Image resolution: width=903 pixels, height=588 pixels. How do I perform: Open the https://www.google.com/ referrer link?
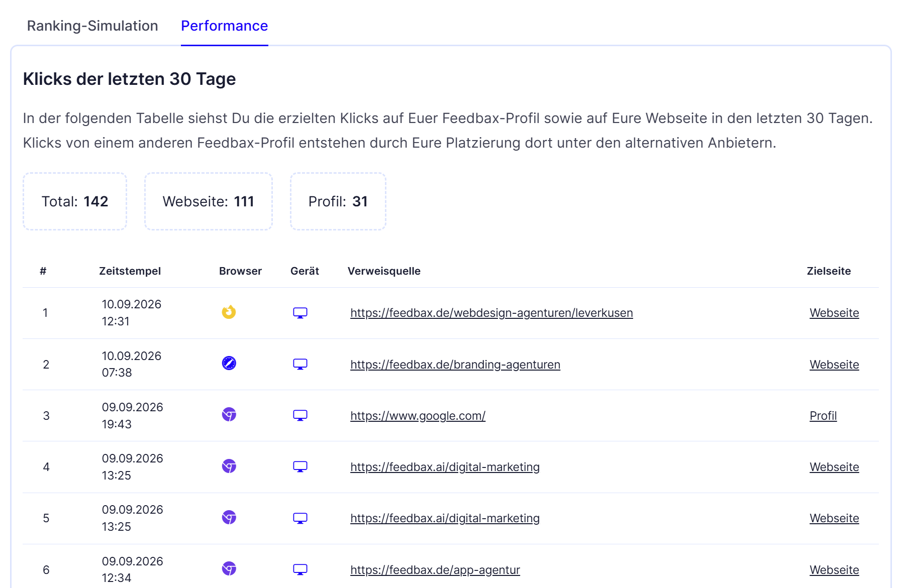click(418, 416)
